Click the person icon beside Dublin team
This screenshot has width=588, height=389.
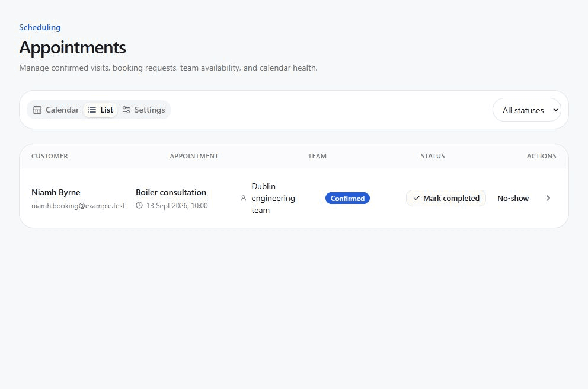(244, 198)
